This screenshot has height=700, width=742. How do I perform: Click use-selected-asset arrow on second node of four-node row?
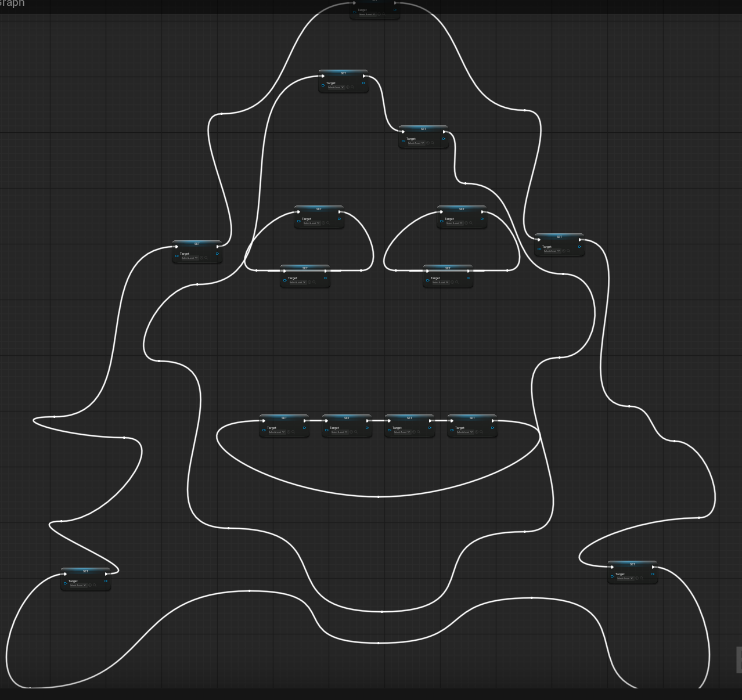click(x=351, y=432)
